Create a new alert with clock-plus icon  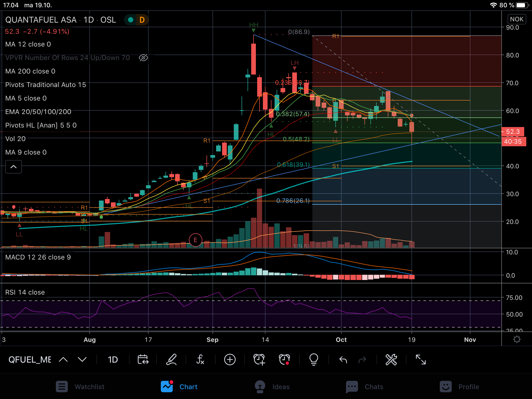click(x=259, y=360)
